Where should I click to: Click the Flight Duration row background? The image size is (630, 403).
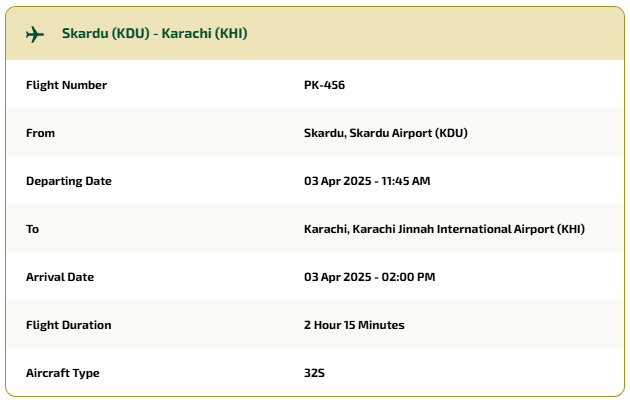coord(315,325)
